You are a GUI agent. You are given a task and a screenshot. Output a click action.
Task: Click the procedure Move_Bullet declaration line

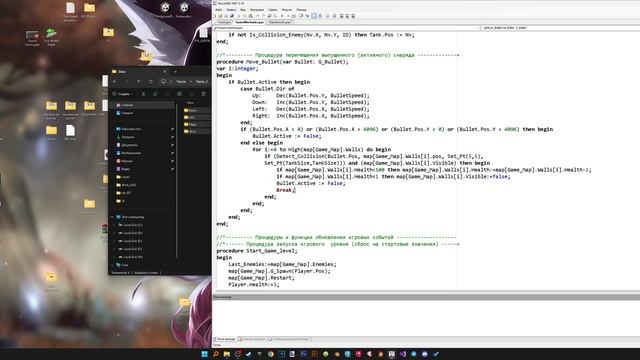click(x=282, y=62)
